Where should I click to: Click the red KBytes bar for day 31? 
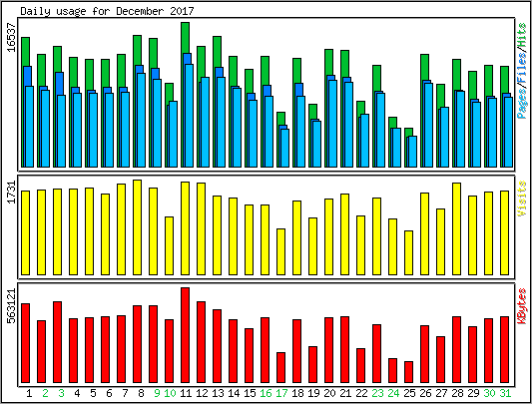(504, 350)
